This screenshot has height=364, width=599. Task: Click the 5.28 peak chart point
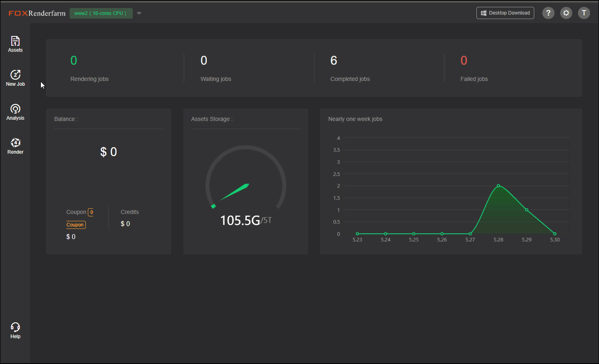[498, 186]
